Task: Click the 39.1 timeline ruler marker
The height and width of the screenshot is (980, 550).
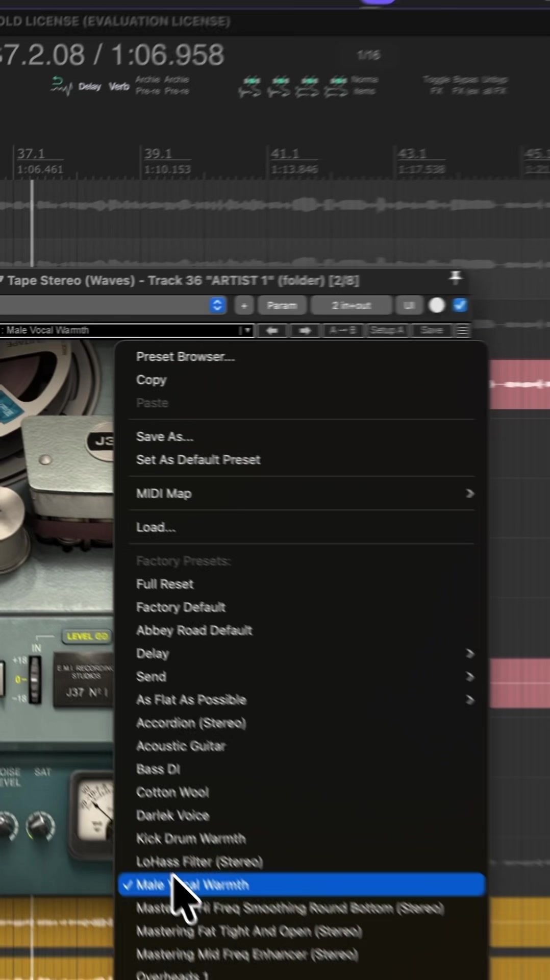Action: point(158,153)
